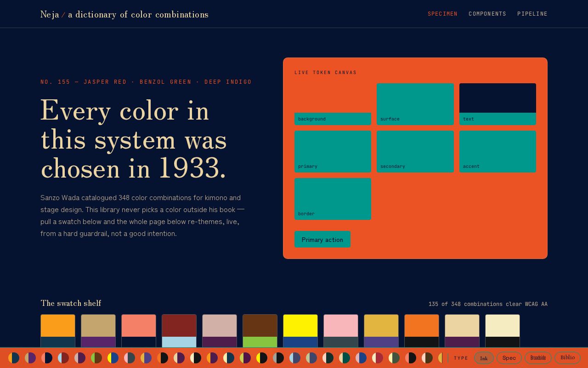This screenshot has height=368, width=588.
Task: Click the primary token tile
Action: pyautogui.click(x=333, y=151)
